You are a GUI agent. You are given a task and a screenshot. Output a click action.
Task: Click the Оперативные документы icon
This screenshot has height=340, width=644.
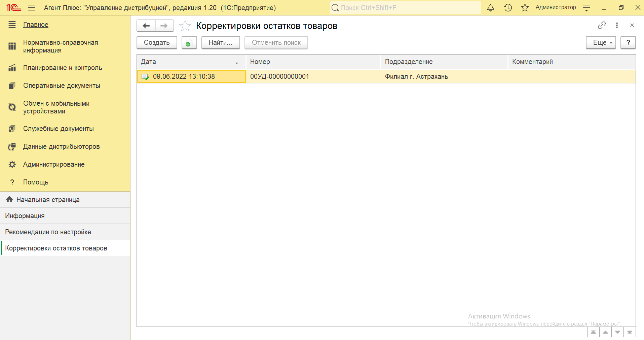tap(12, 86)
